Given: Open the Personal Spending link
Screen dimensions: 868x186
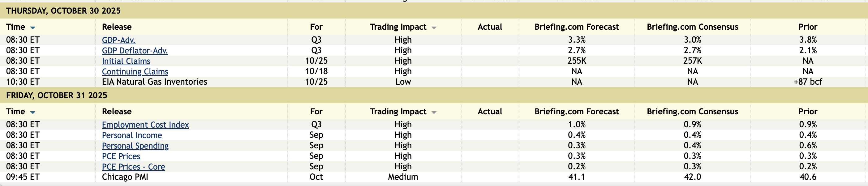Looking at the screenshot, I should pyautogui.click(x=135, y=146).
